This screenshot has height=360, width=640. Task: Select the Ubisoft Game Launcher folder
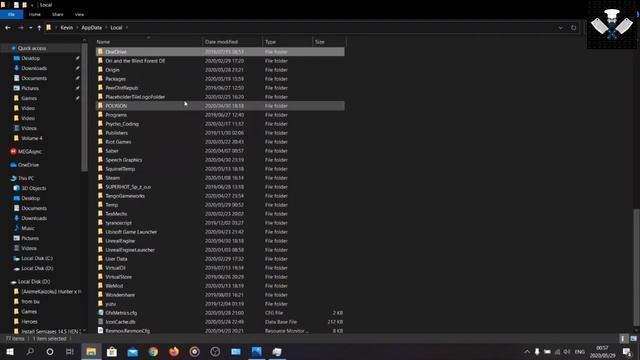[x=220, y=232]
